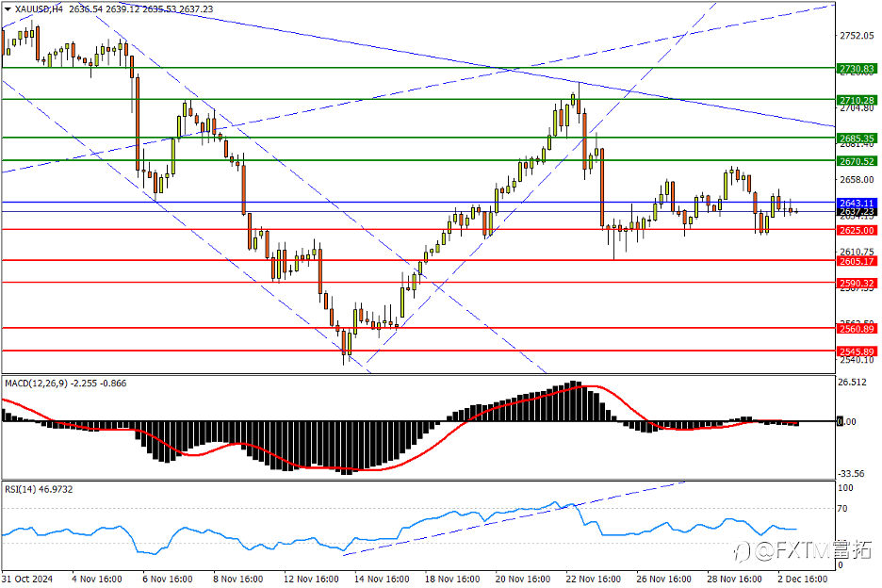Click the 4 Nov 16:00 time label
Screen dimensions: 882x588
coord(97,579)
